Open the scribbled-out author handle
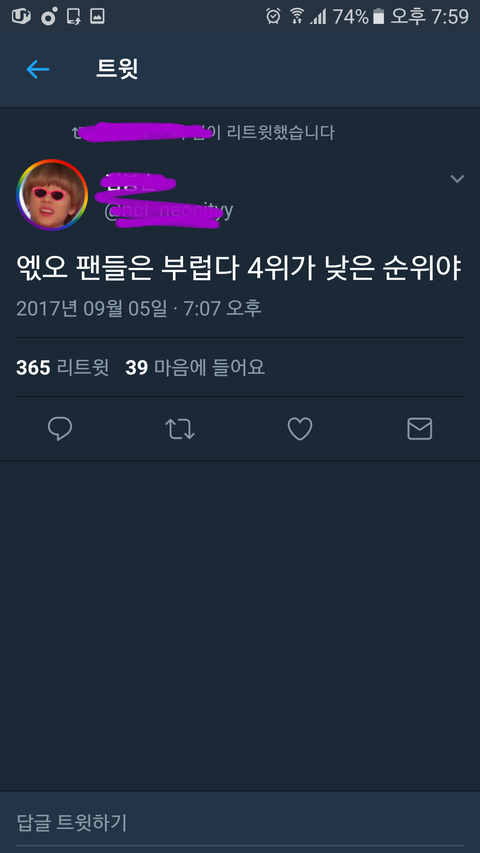 click(x=169, y=210)
